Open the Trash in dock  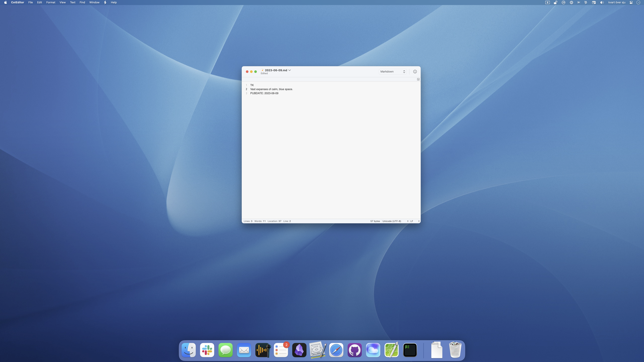(455, 350)
